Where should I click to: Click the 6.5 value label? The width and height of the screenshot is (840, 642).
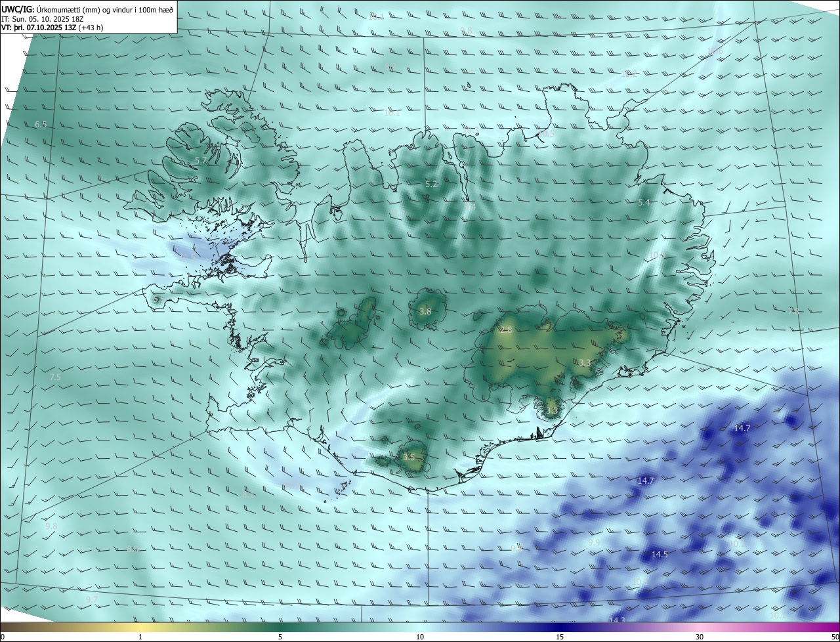click(41, 124)
